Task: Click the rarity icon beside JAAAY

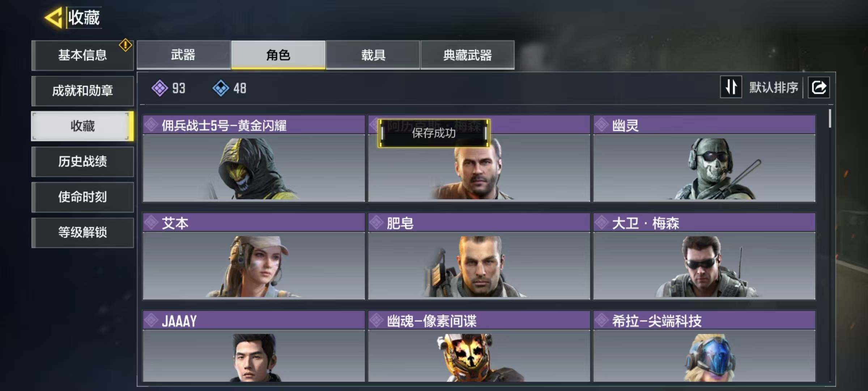Action: coord(151,320)
